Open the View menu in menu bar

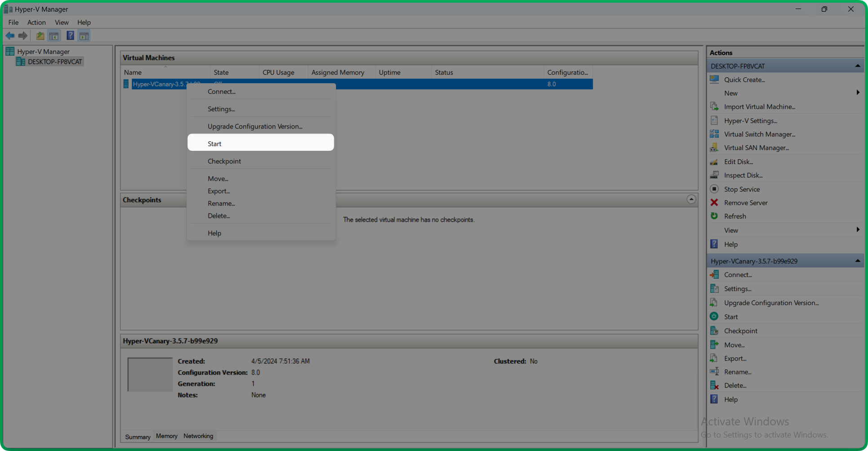(62, 22)
